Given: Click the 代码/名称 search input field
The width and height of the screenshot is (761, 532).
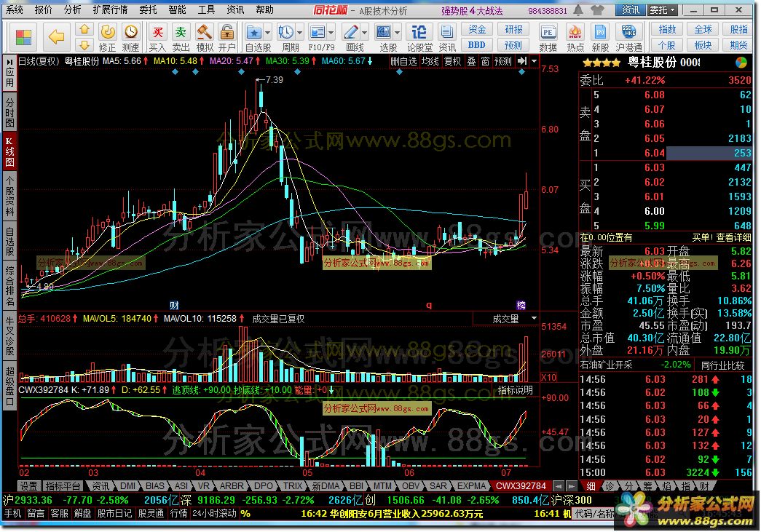Looking at the screenshot, I should coord(595,514).
